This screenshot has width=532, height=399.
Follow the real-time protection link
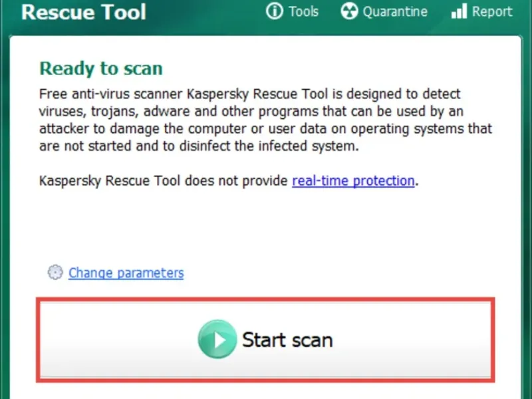pos(353,181)
